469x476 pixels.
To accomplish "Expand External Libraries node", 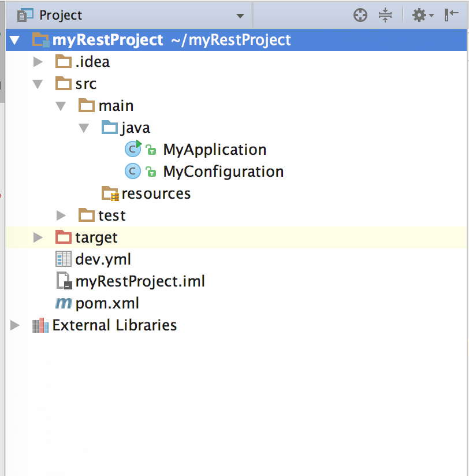I will click(x=15, y=325).
